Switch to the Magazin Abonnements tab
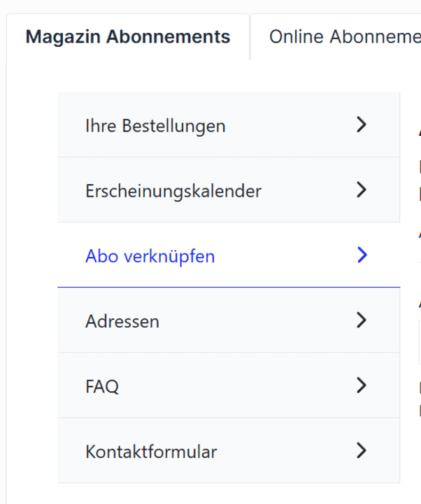 (x=128, y=37)
